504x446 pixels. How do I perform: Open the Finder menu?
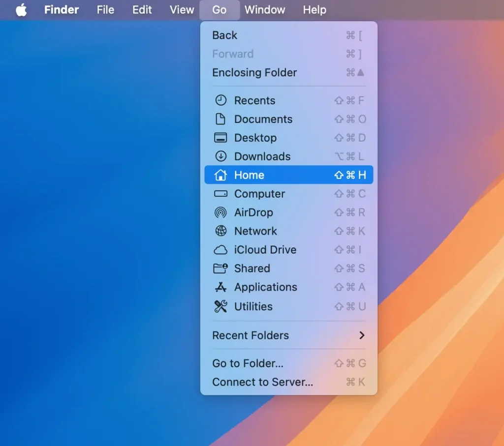(62, 10)
